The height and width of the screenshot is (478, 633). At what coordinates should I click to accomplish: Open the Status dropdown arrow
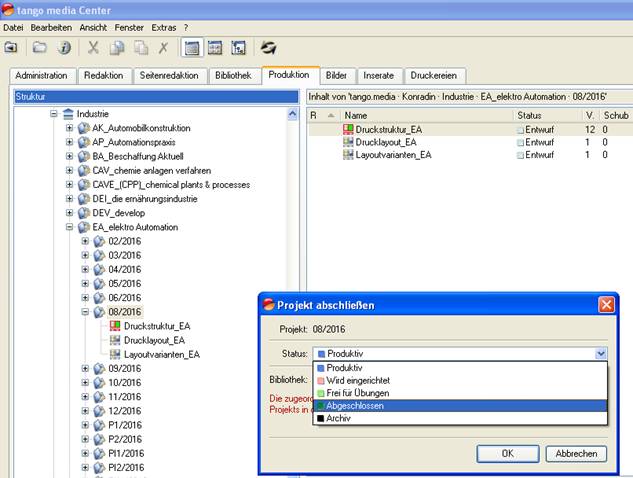pos(600,353)
